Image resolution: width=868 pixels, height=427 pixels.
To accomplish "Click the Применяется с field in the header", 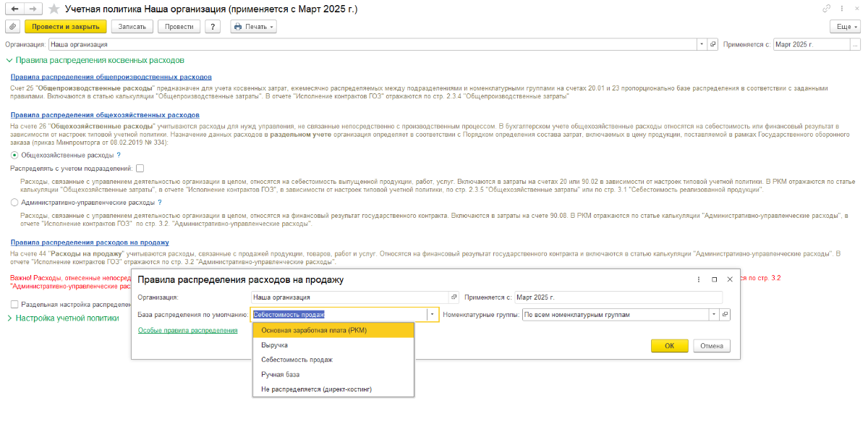I will [x=810, y=45].
